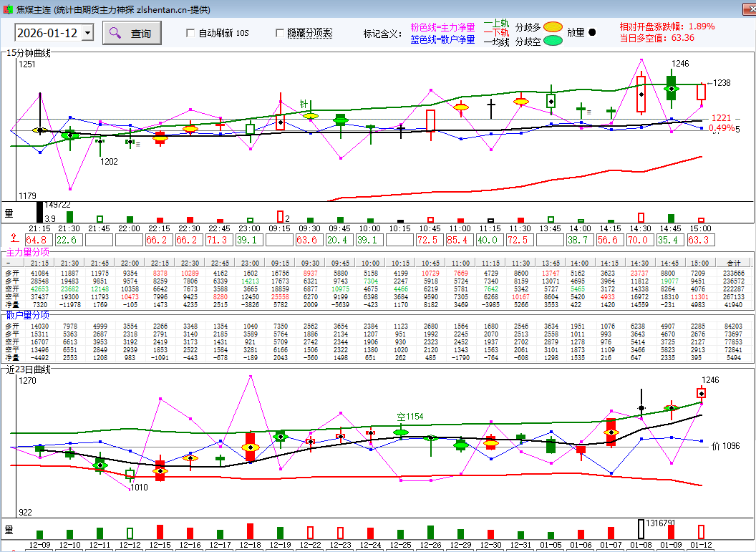
Task: Click 粉色线=主力净量 legend text
Action: click(442, 27)
